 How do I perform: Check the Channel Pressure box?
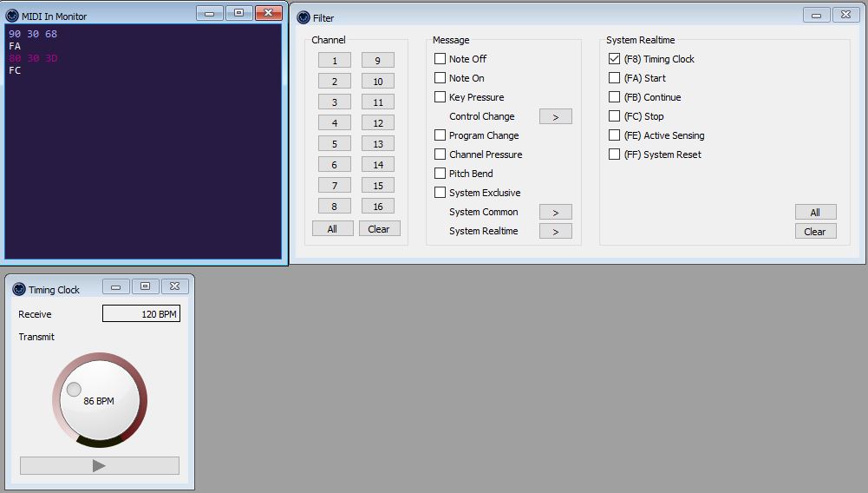(x=441, y=154)
